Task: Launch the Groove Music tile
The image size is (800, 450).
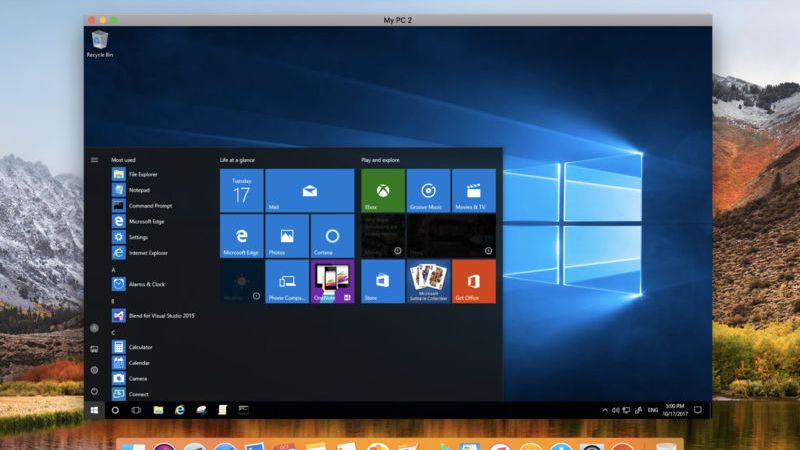Action: [x=429, y=190]
